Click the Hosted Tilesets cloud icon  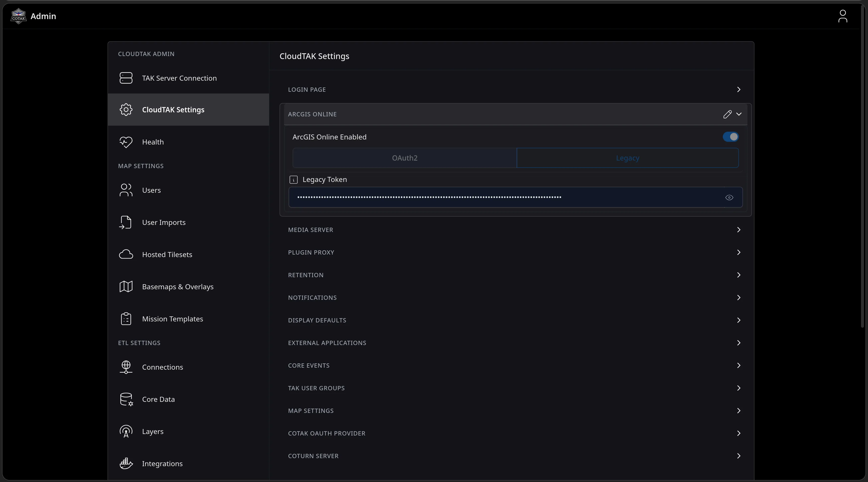tap(126, 255)
